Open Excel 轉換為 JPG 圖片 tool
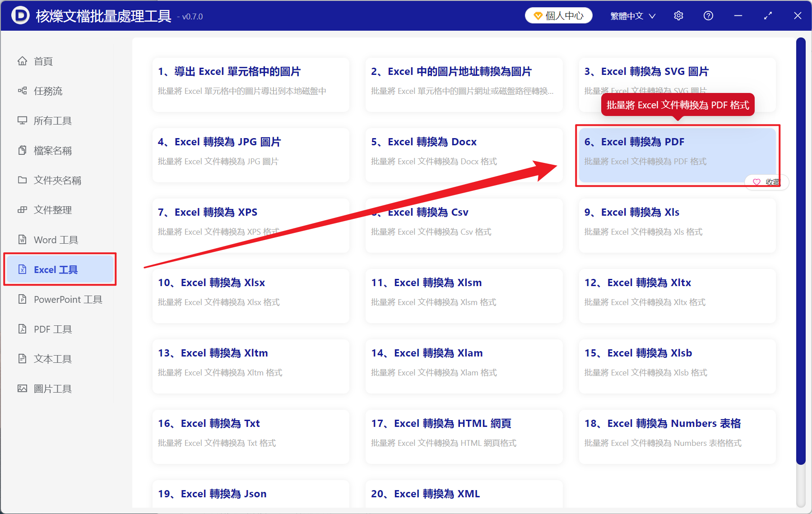 251,155
